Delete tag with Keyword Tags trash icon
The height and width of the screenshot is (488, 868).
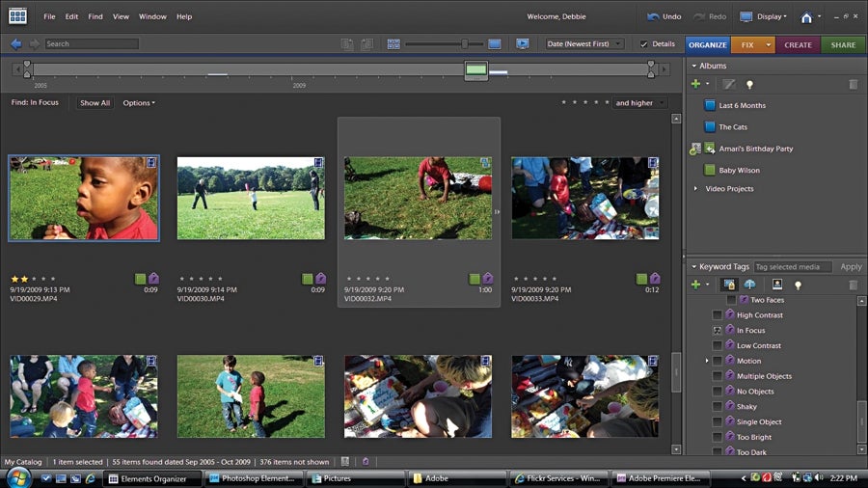click(854, 285)
